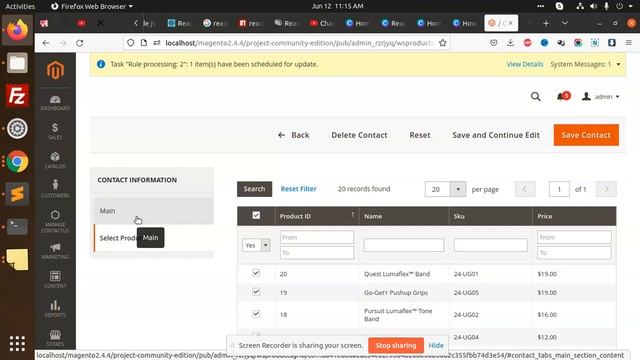Click the current page number field

click(559, 189)
